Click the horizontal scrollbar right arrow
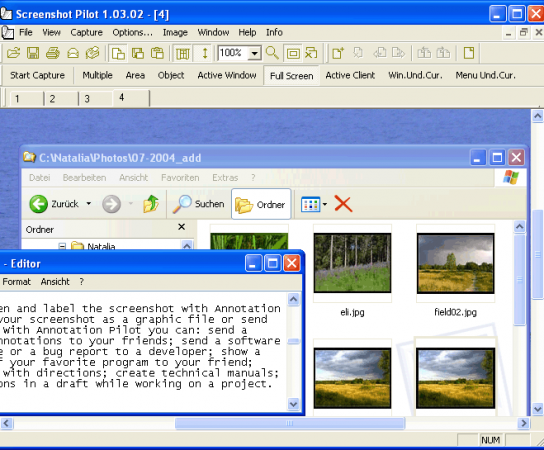 point(524,423)
